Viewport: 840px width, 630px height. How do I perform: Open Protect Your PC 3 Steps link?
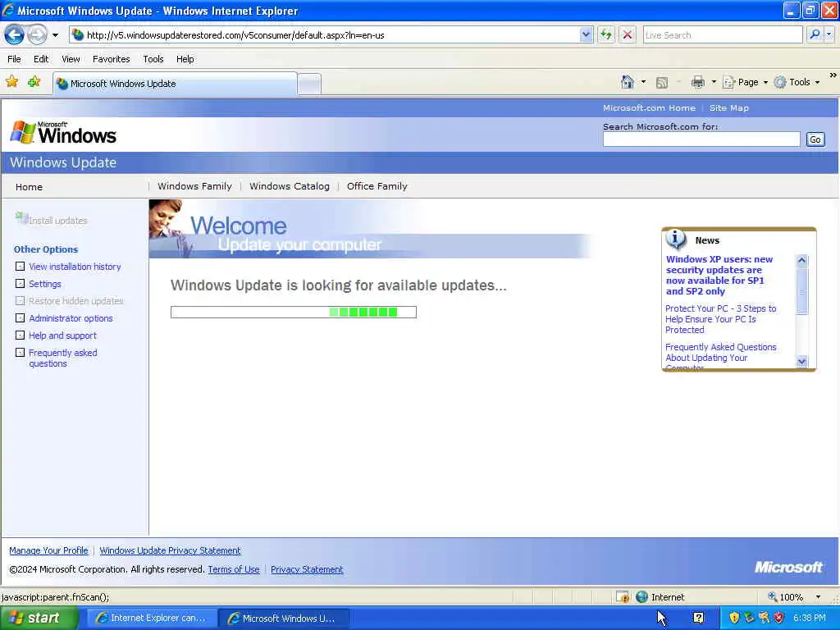click(x=720, y=319)
